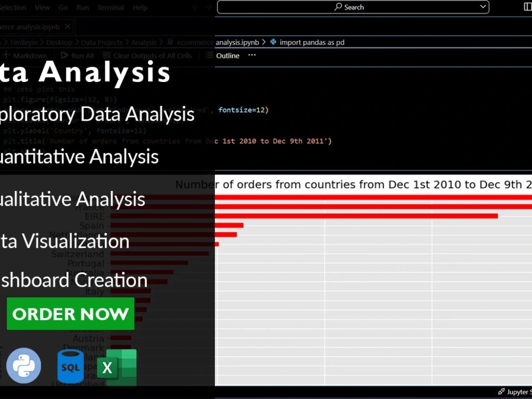Viewport: 532px width, 399px height.
Task: Click the Spain bar in the chart
Action: [177, 225]
